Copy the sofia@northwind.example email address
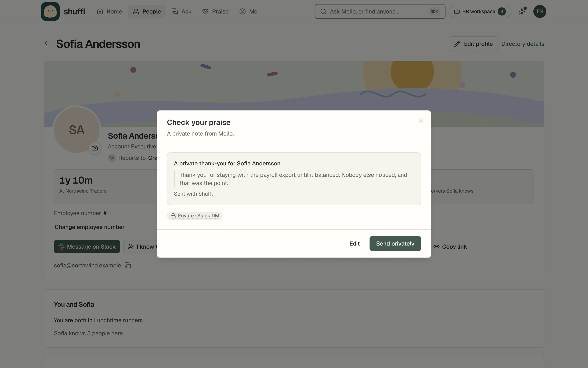 [x=128, y=265]
